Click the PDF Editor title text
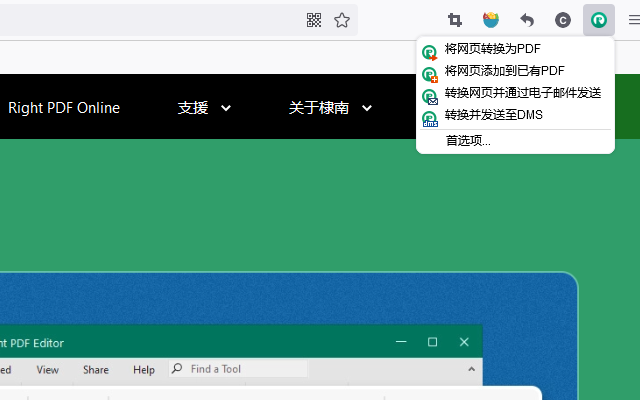This screenshot has width=640, height=400. pos(32,343)
